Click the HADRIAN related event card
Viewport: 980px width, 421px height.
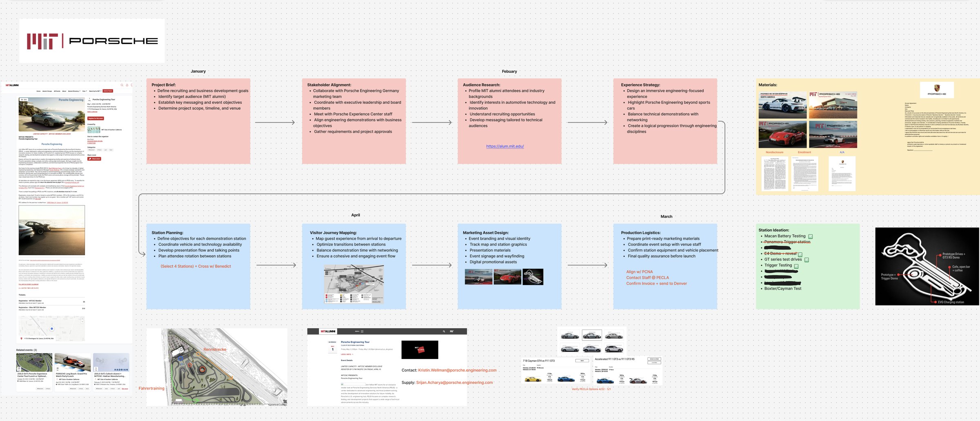point(111,372)
